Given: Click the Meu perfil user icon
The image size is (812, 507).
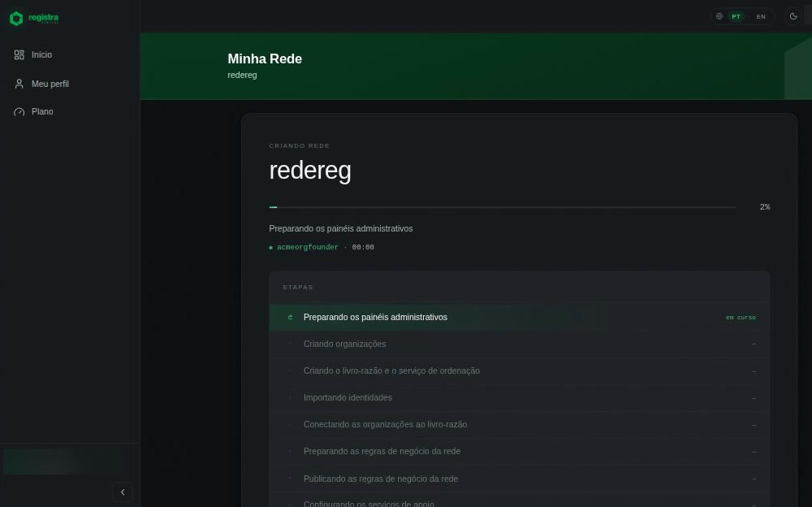Looking at the screenshot, I should (19, 84).
